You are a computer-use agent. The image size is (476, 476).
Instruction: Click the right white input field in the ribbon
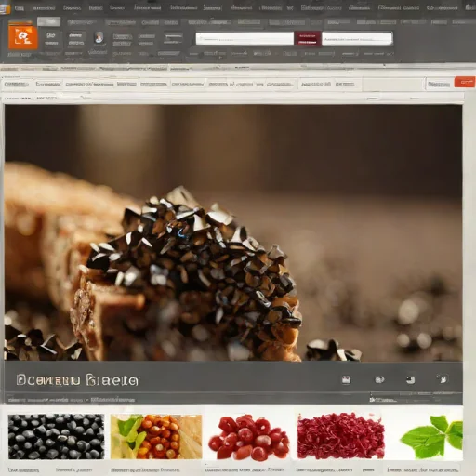357,38
